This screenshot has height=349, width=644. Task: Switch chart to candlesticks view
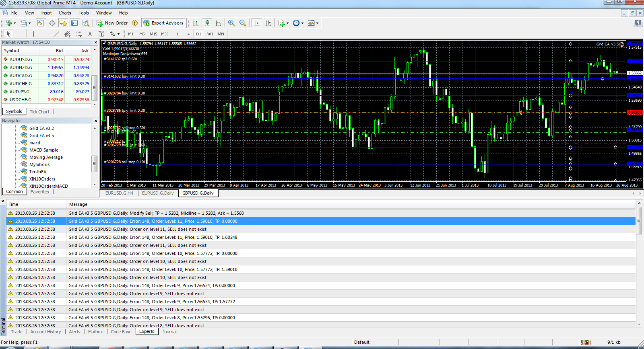coord(207,23)
